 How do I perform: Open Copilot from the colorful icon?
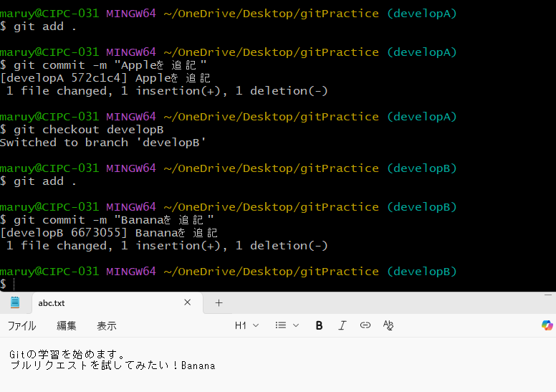547,325
